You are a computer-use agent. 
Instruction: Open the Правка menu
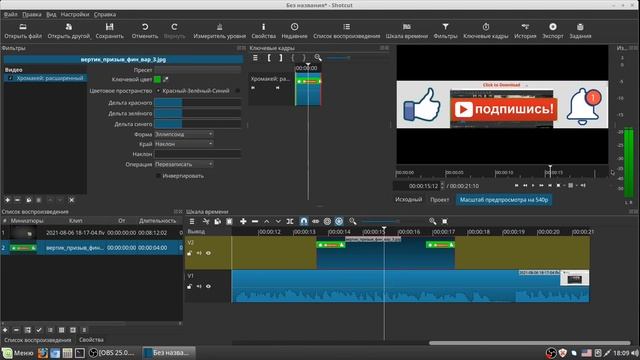[x=31, y=14]
